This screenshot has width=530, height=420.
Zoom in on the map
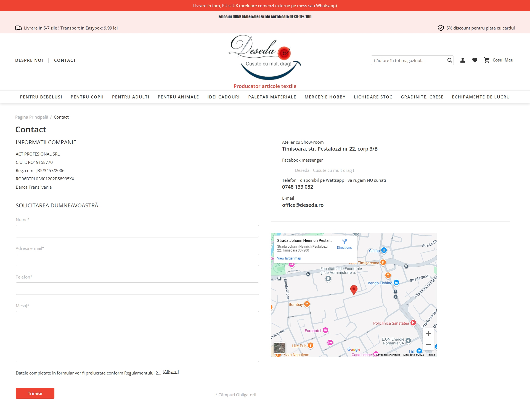(428, 333)
